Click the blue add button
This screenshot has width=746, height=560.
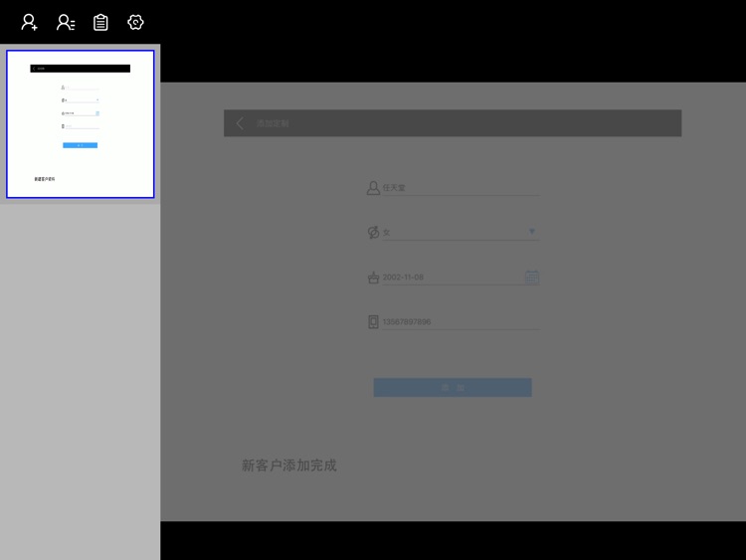point(453,387)
